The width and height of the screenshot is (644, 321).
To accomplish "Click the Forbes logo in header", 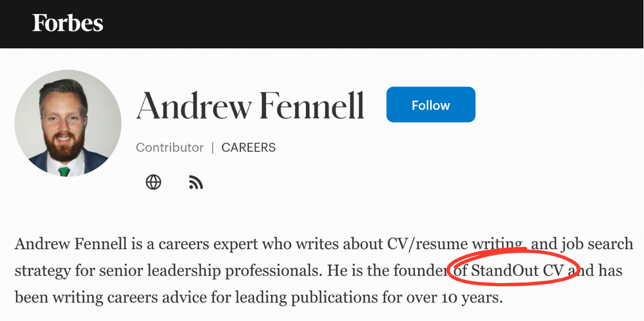I will 68,23.
